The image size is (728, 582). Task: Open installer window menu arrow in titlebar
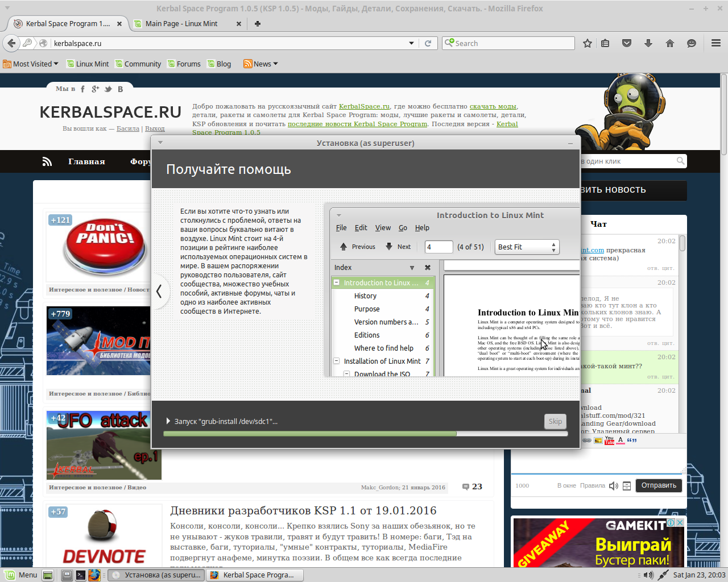click(160, 143)
